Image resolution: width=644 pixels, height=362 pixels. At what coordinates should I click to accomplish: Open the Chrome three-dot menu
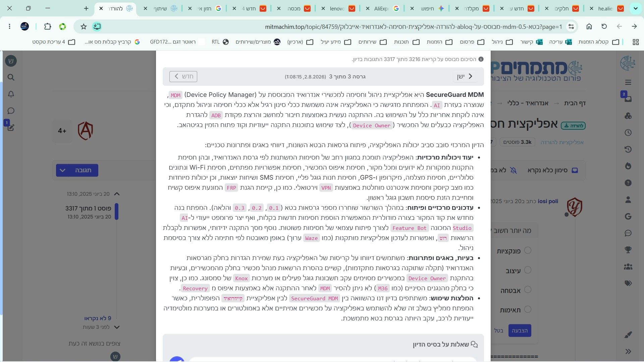pyautogui.click(x=9, y=26)
